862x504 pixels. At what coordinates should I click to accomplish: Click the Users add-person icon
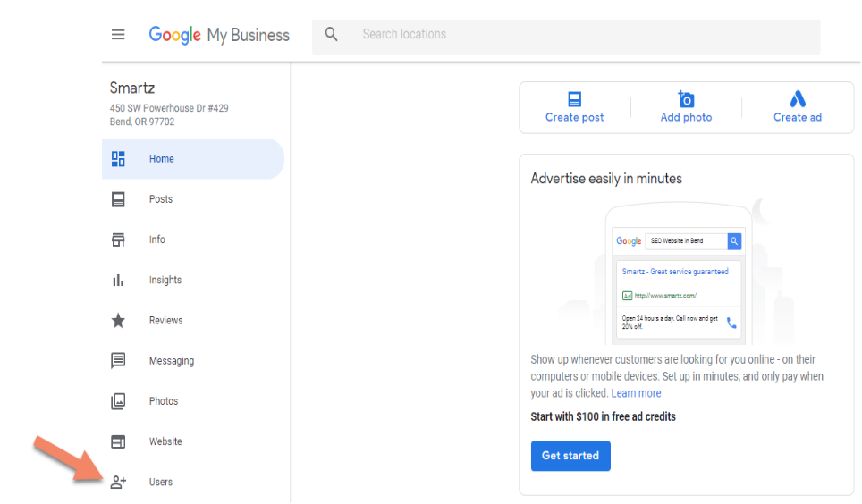point(118,482)
